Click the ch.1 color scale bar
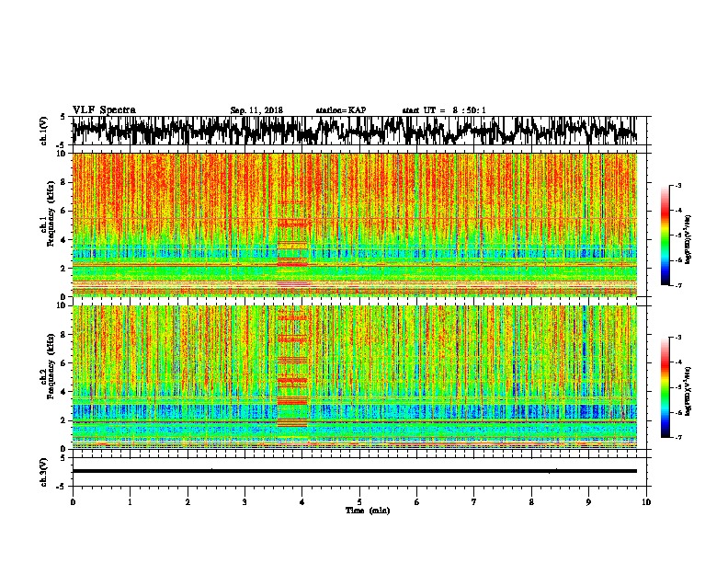Screen dimensions: 728x563 [x=665, y=236]
